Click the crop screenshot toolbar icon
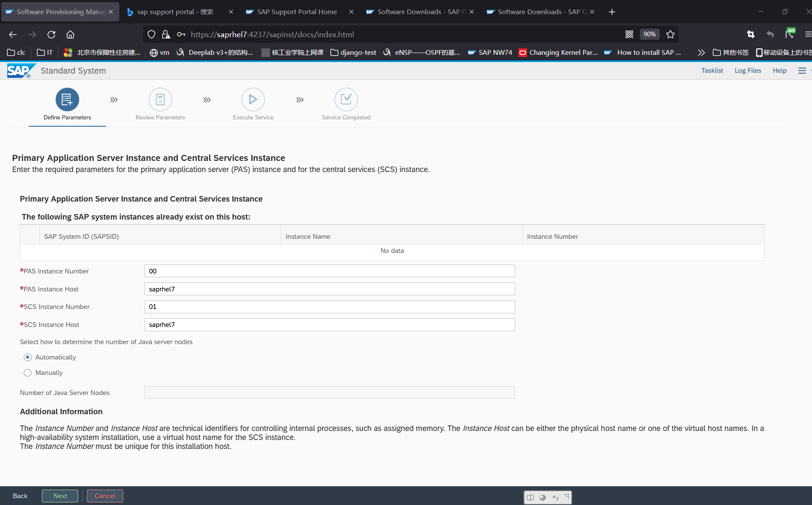812x505 pixels. [750, 34]
